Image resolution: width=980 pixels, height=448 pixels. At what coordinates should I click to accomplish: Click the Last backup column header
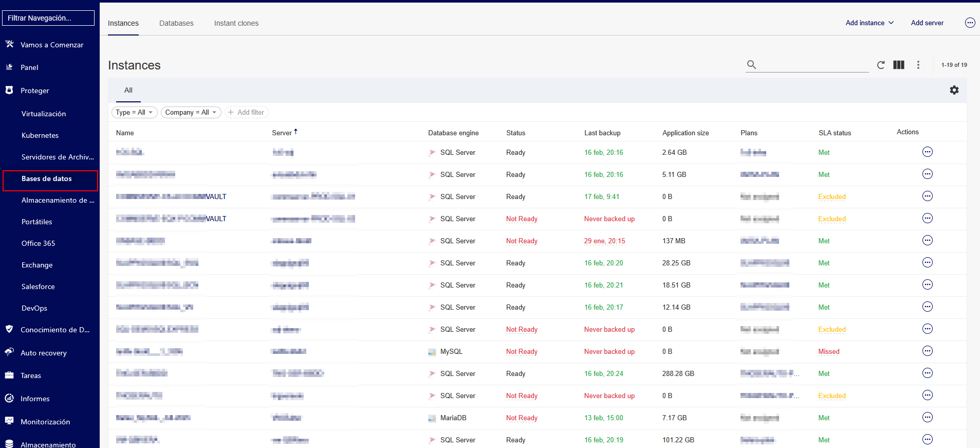click(602, 133)
